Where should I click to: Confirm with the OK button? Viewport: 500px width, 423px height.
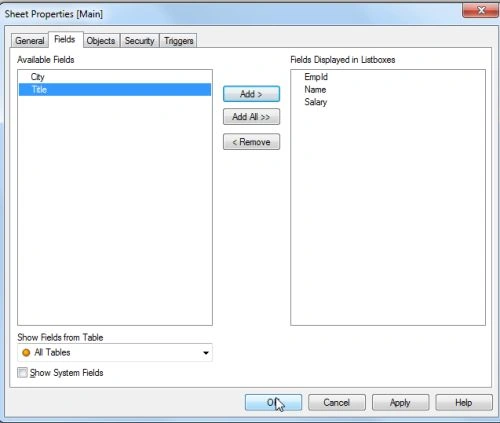pos(273,403)
